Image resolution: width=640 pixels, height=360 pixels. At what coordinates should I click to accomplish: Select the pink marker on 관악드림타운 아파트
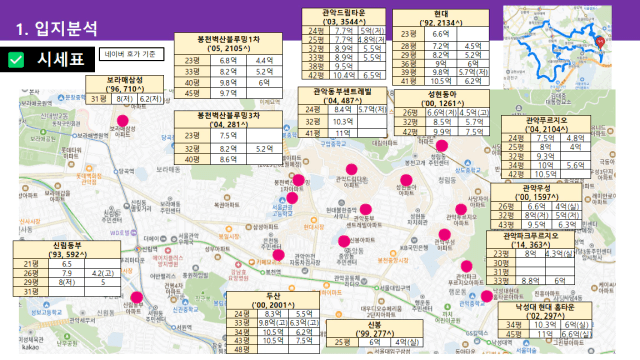351,169
